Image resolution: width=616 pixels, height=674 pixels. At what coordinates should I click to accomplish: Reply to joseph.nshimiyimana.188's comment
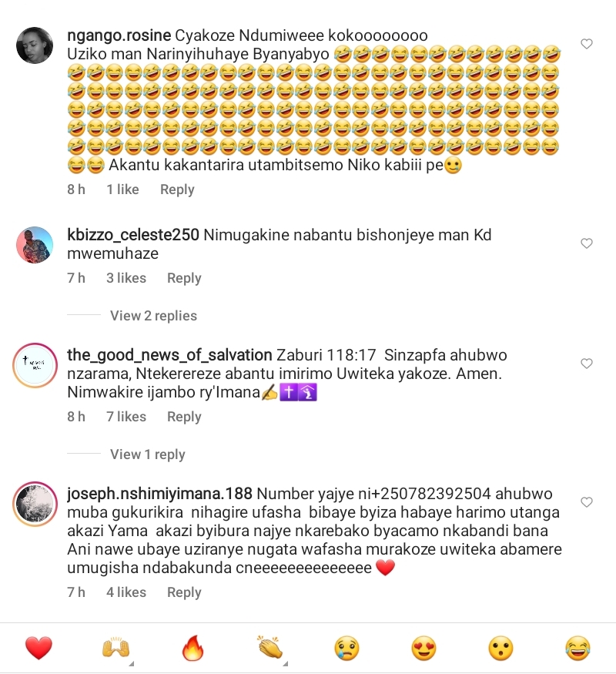tap(184, 592)
